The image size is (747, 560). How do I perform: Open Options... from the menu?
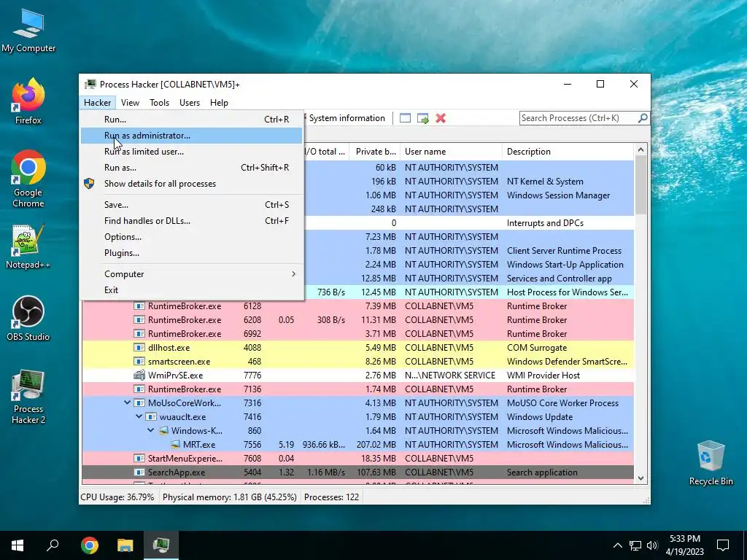(x=192, y=237)
